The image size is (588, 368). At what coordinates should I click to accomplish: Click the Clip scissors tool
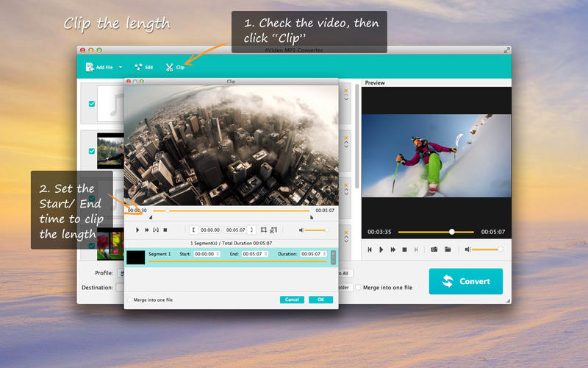(175, 67)
